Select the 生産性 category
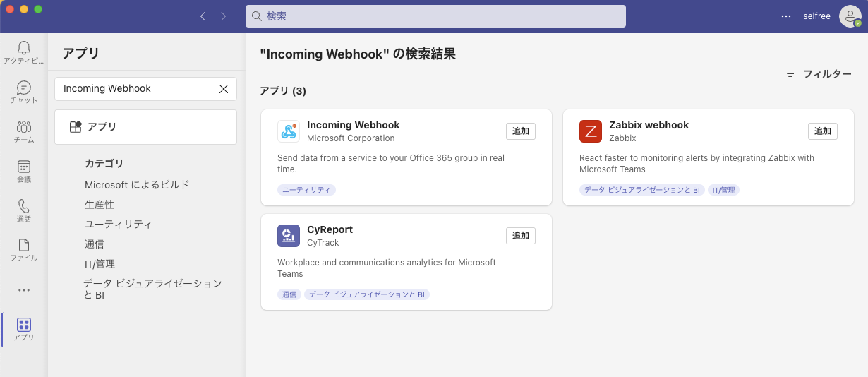The image size is (868, 377). click(100, 205)
